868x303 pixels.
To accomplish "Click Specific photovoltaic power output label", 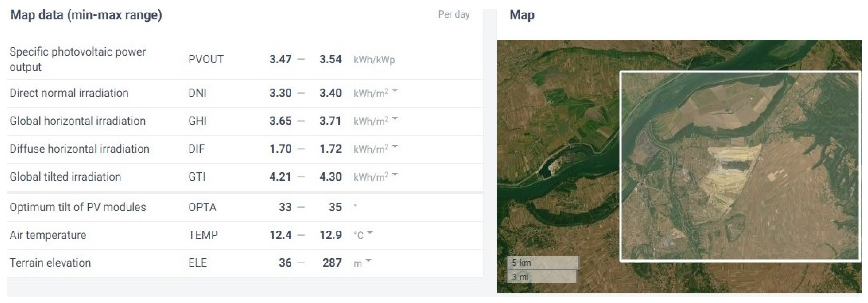I will (x=77, y=59).
